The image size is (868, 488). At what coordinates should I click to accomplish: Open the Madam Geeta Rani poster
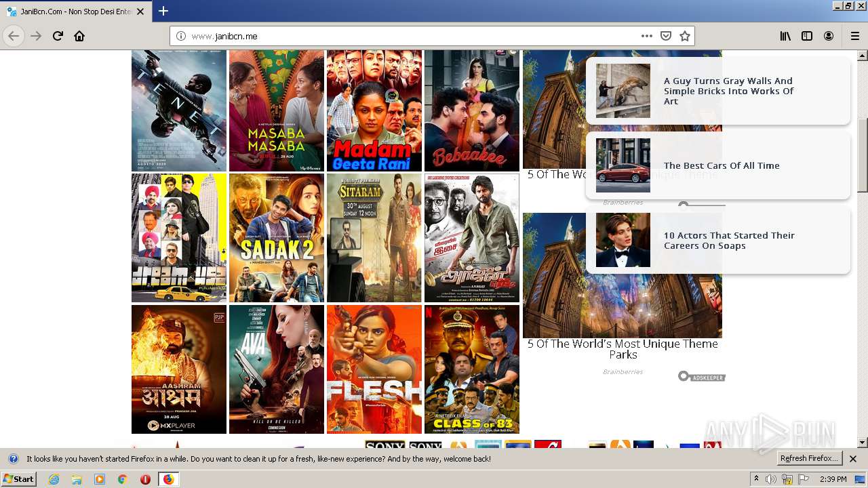[374, 110]
